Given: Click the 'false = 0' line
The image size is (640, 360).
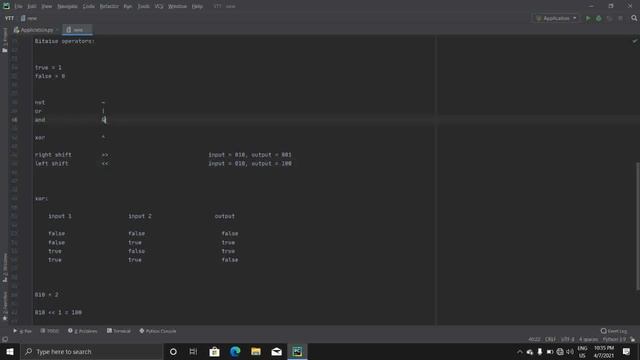Looking at the screenshot, I should pyautogui.click(x=49, y=76).
